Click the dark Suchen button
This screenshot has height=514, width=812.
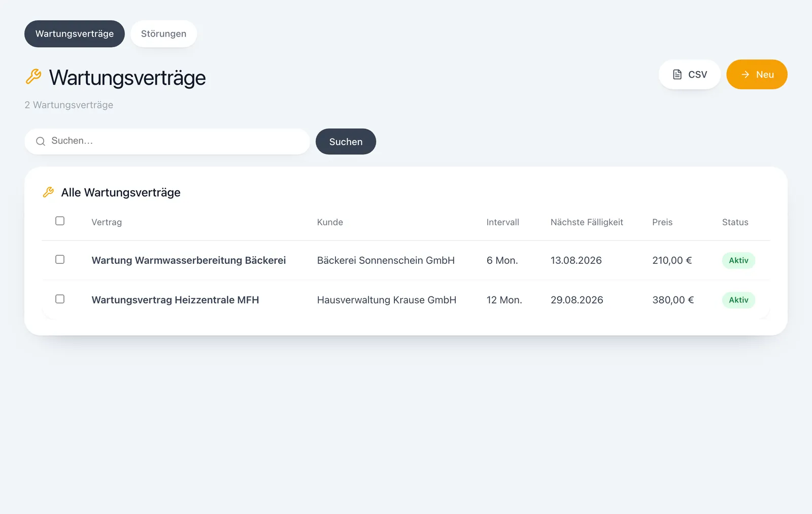click(346, 142)
